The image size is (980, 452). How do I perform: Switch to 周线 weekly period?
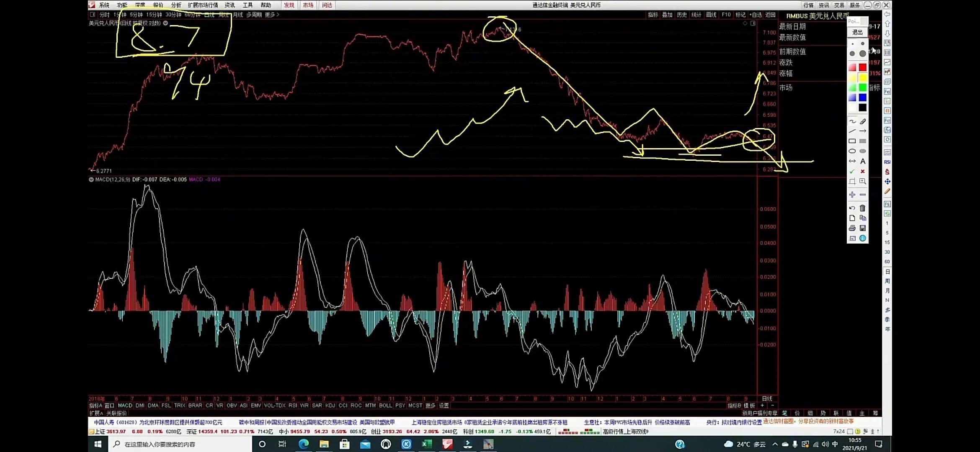(224, 15)
